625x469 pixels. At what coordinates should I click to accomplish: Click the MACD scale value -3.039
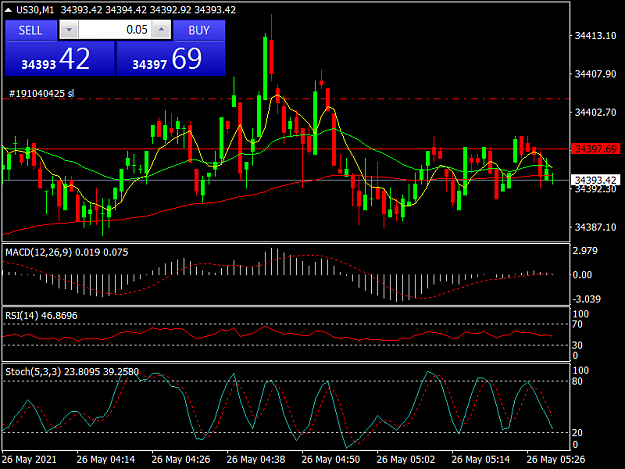point(586,299)
